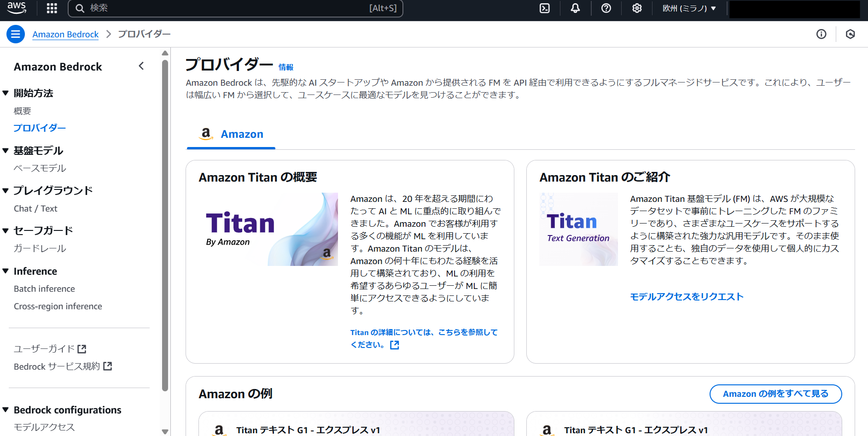Image resolution: width=868 pixels, height=436 pixels.
Task: Open the services grid menu
Action: [x=52, y=8]
